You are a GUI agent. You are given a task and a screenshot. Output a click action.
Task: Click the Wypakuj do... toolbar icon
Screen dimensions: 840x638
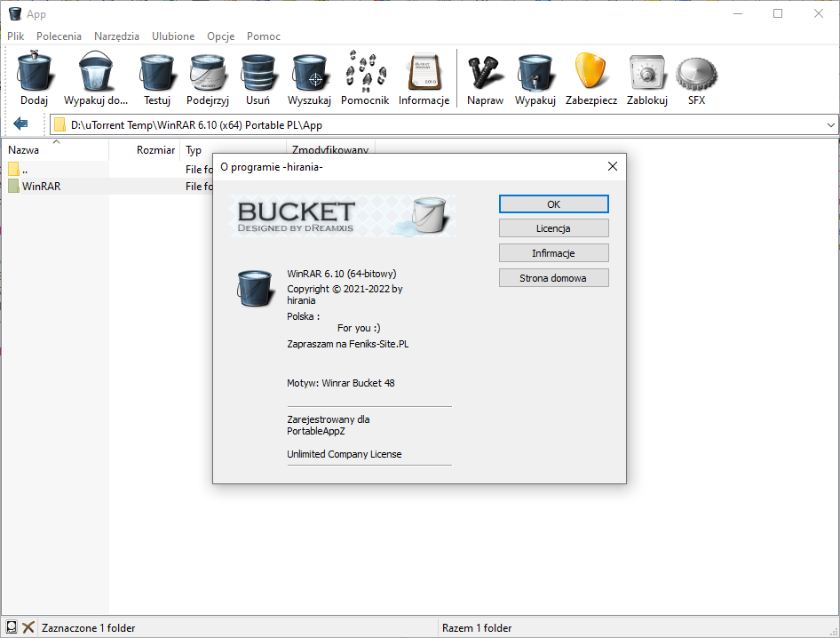pos(96,71)
